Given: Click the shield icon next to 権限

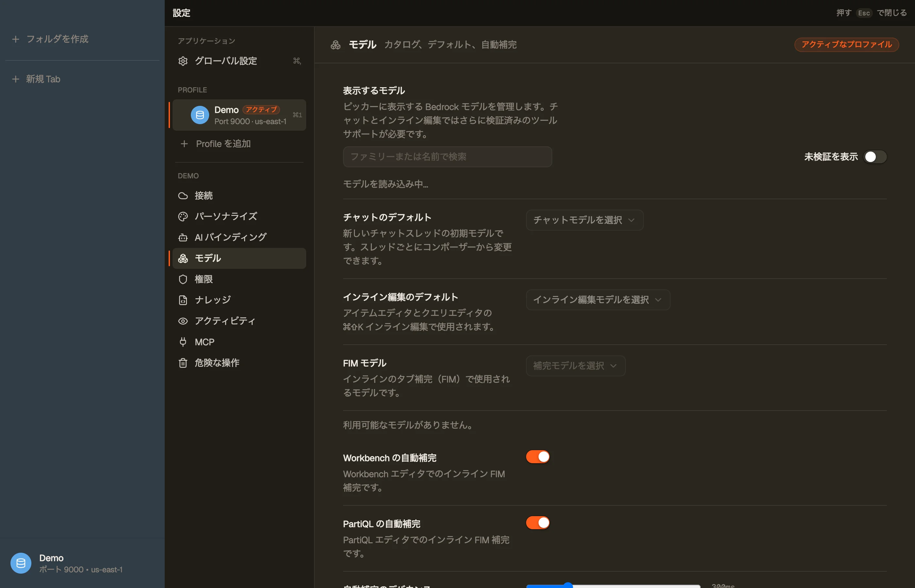Looking at the screenshot, I should point(183,280).
